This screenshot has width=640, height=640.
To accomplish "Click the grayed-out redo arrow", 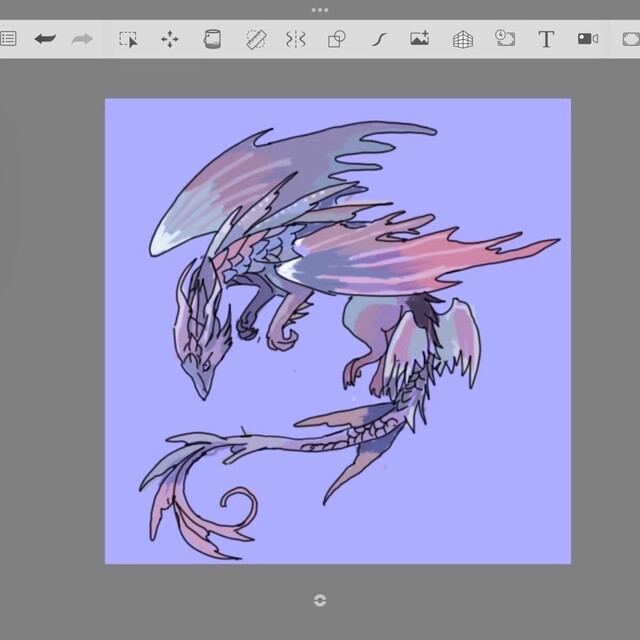I will pyautogui.click(x=83, y=39).
